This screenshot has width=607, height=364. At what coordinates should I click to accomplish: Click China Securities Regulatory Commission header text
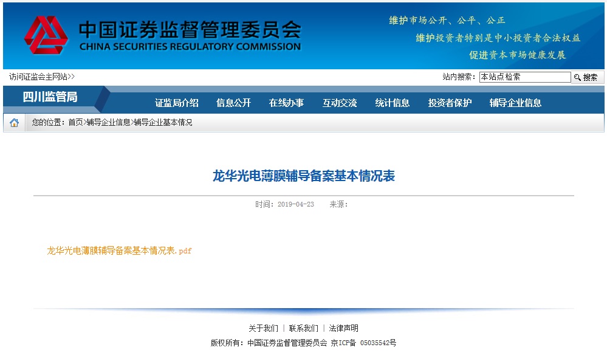190,47
